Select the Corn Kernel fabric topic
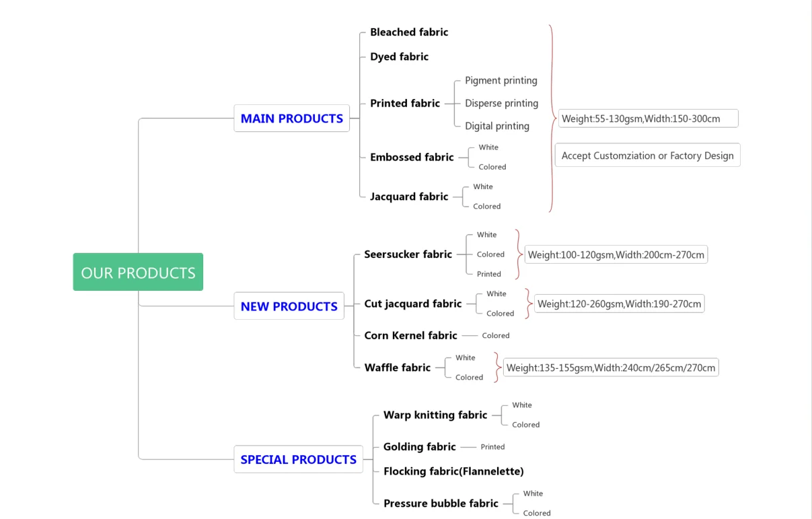812x519 pixels. pyautogui.click(x=410, y=335)
